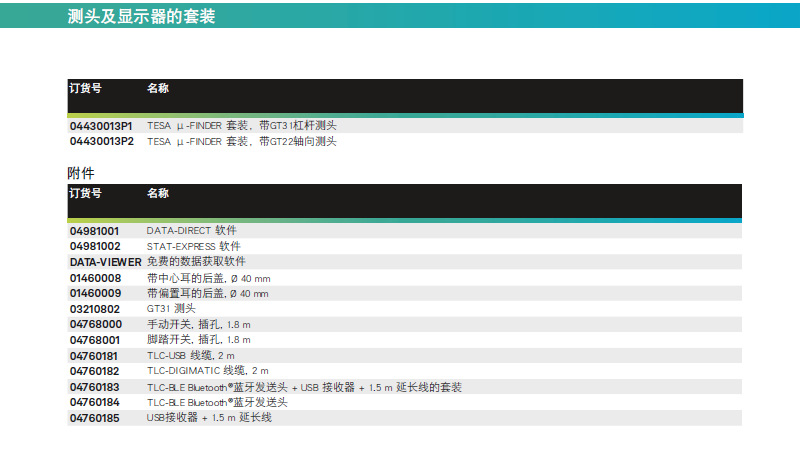800x461 pixels.
Task: Click the TESA μ-FINDER 套装 带GT22轴向测头 description
Action: click(241, 141)
